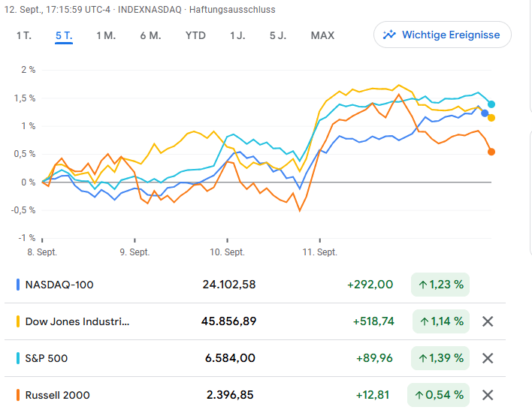The width and height of the screenshot is (532, 413).
Task: Click the sparkline icon in Wichtige Ereignisse
Action: coord(389,35)
